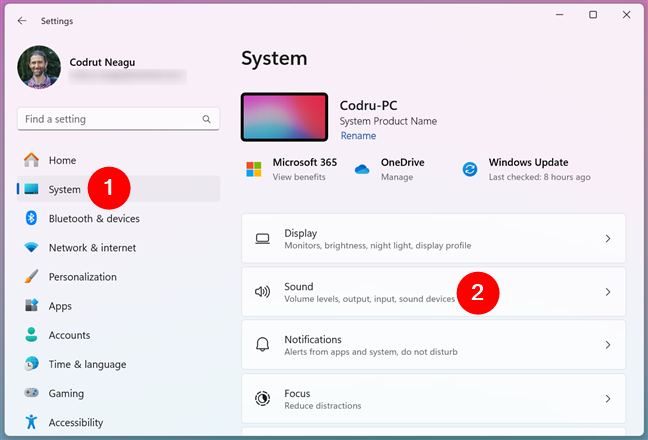
Task: Minimize the Settings window
Action: pyautogui.click(x=560, y=15)
